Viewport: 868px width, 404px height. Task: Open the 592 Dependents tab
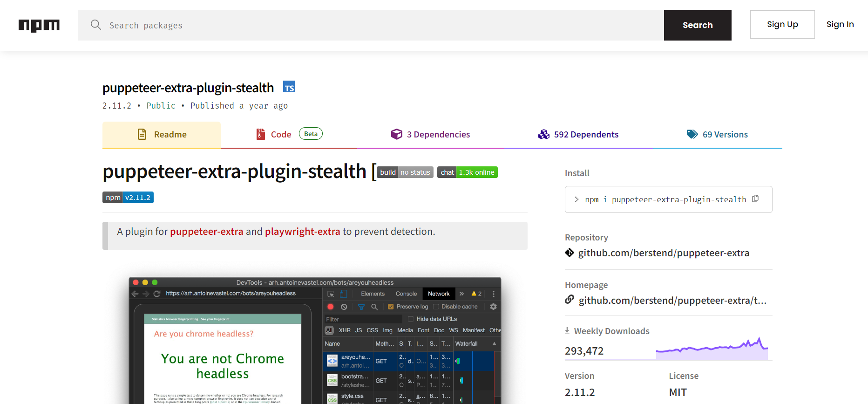pos(578,135)
